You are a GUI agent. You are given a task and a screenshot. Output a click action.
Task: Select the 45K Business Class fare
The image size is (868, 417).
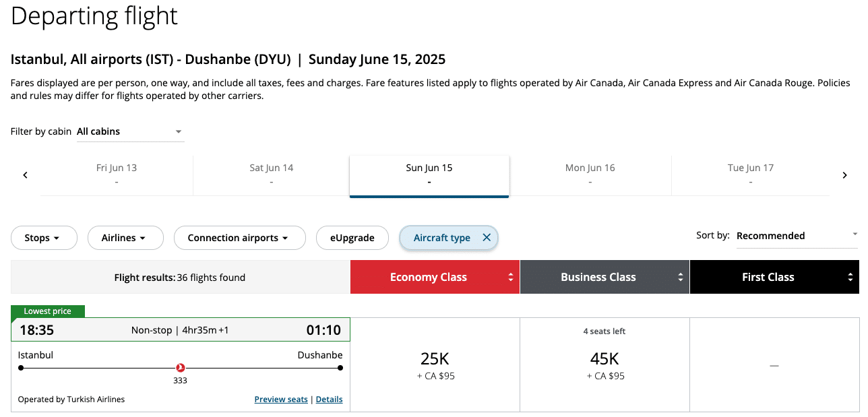coord(604,364)
